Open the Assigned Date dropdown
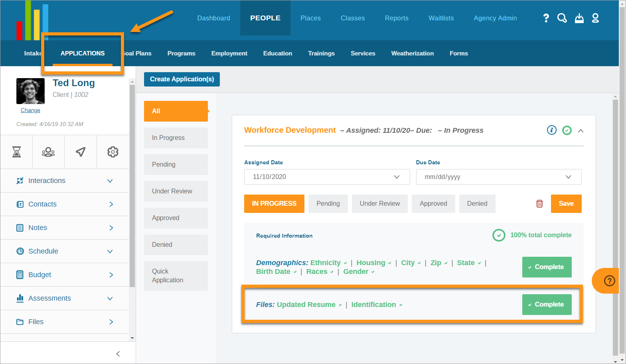 click(x=327, y=177)
